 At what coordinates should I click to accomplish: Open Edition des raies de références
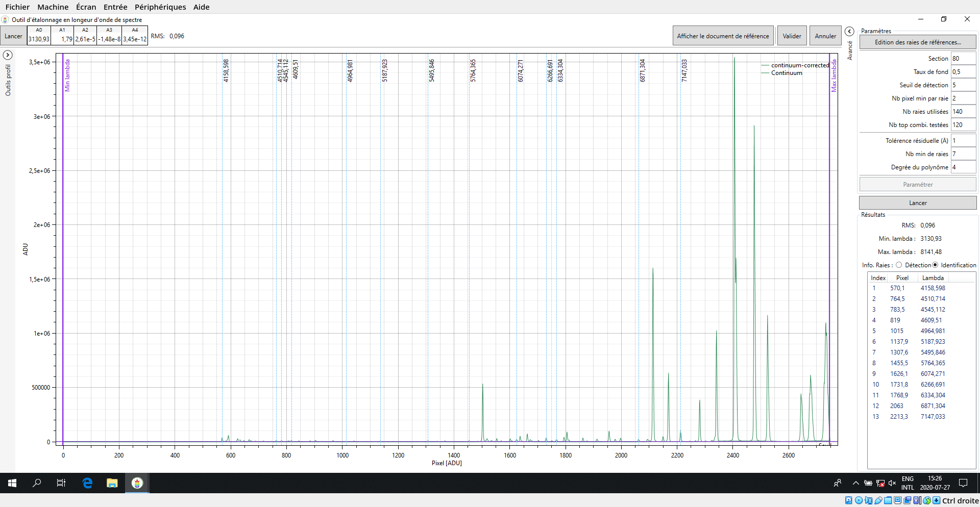(917, 42)
